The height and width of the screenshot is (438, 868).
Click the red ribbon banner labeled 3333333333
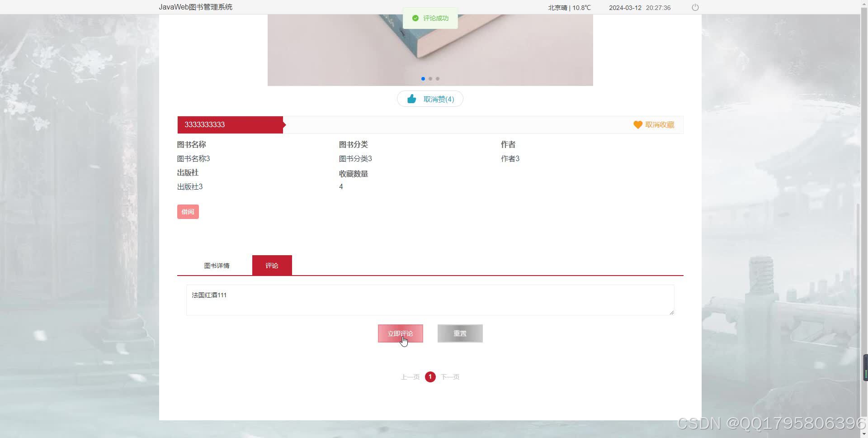(x=231, y=124)
